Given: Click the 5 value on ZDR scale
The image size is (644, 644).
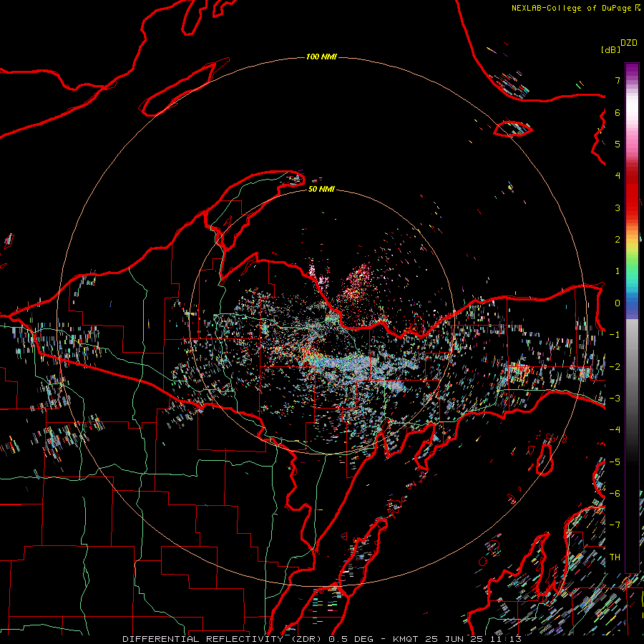Looking at the screenshot, I should (x=618, y=144).
